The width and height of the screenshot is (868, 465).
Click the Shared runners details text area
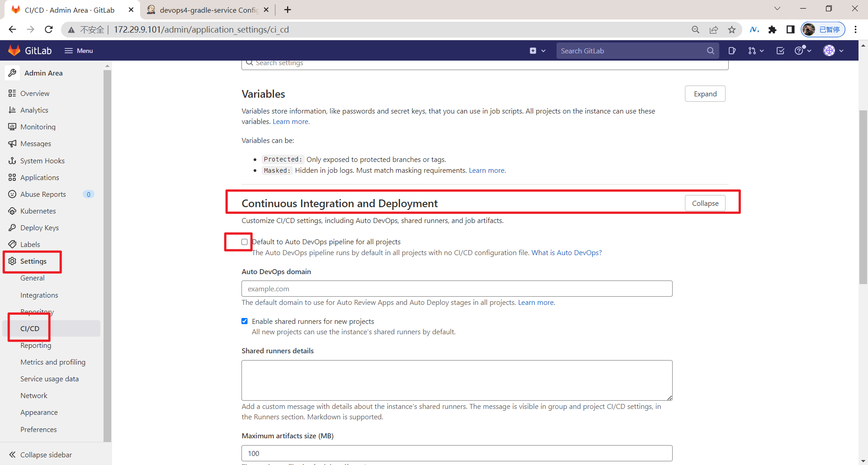pyautogui.click(x=457, y=380)
